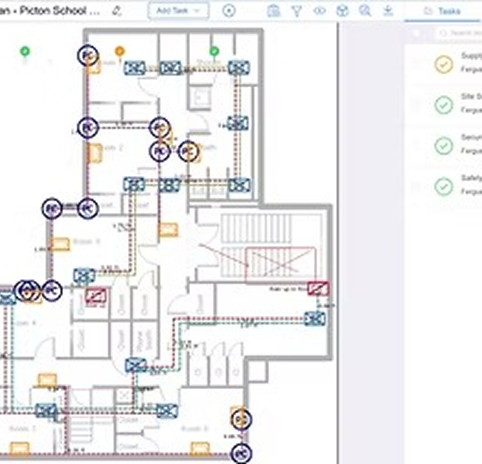Select the orange square marker in Room 3

coord(60,244)
